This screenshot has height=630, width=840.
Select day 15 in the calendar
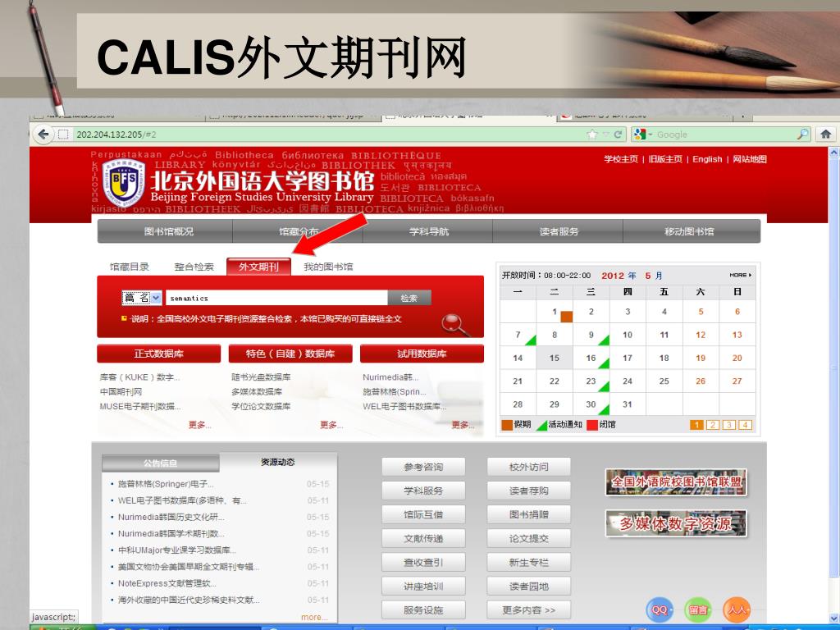tap(555, 358)
